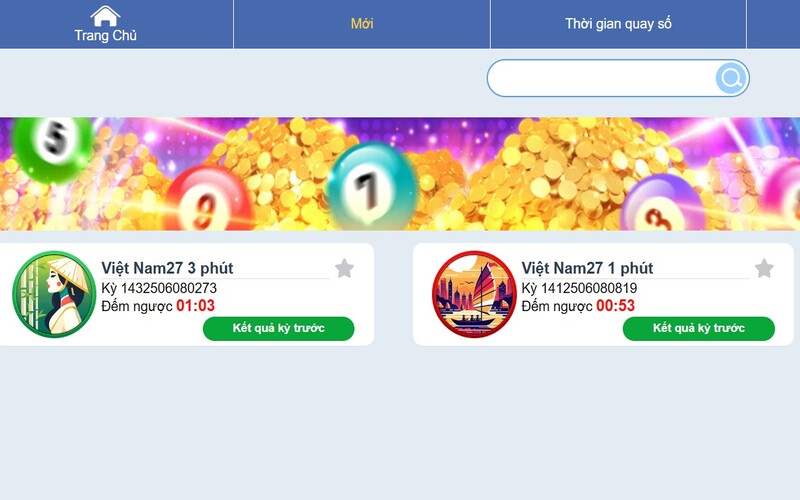Click the purple number 3 ball
The height and width of the screenshot is (500, 800).
point(663,204)
